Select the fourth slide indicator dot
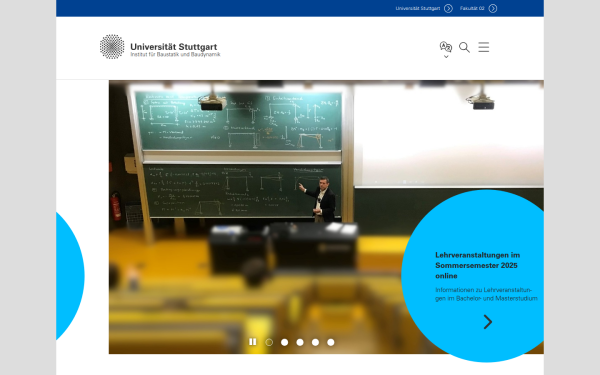Image resolution: width=600 pixels, height=375 pixels. (x=315, y=342)
